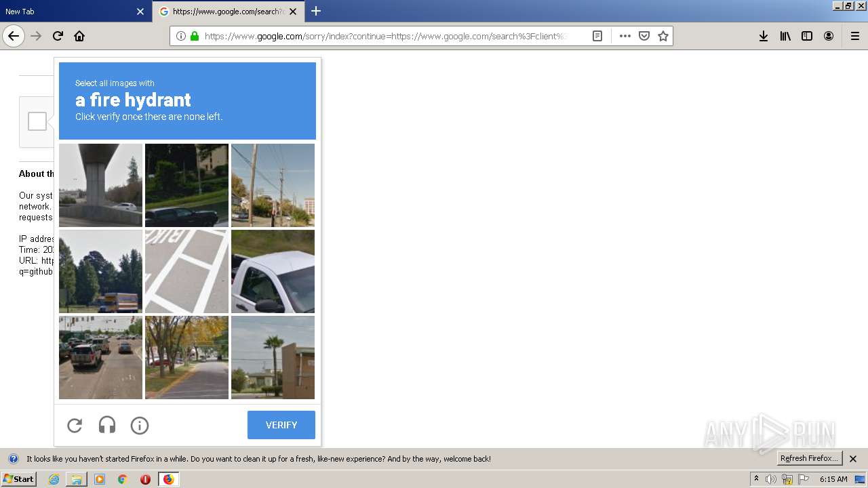Image resolution: width=868 pixels, height=488 pixels.
Task: Click the forward navigation arrow
Action: (x=37, y=36)
